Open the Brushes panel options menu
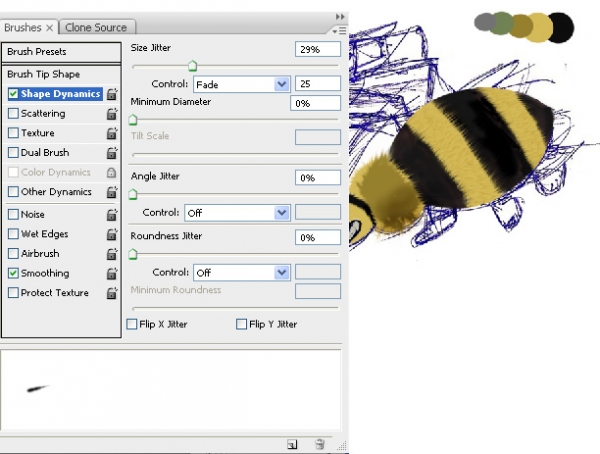Viewport: 600px width, 454px height. point(339,30)
